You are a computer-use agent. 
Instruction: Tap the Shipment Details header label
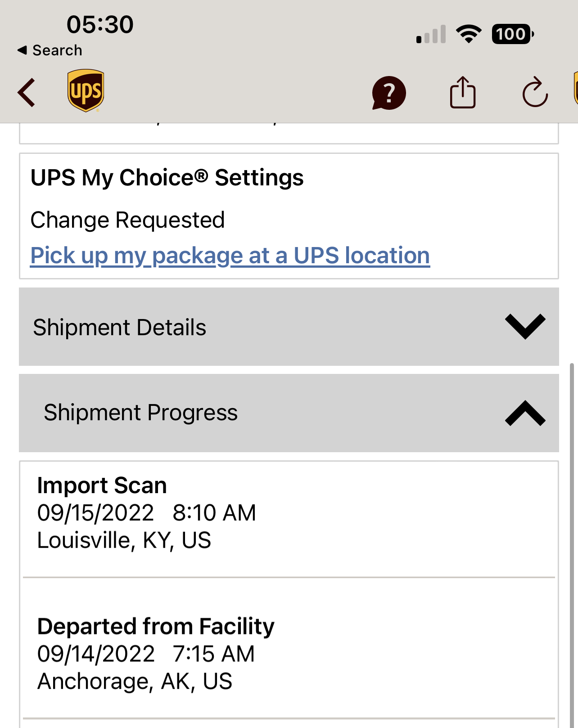pyautogui.click(x=120, y=328)
